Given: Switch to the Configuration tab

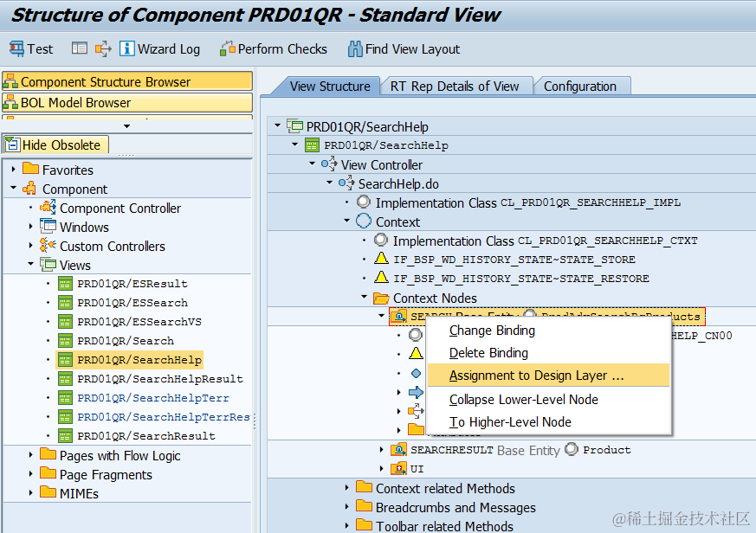Looking at the screenshot, I should pos(580,87).
